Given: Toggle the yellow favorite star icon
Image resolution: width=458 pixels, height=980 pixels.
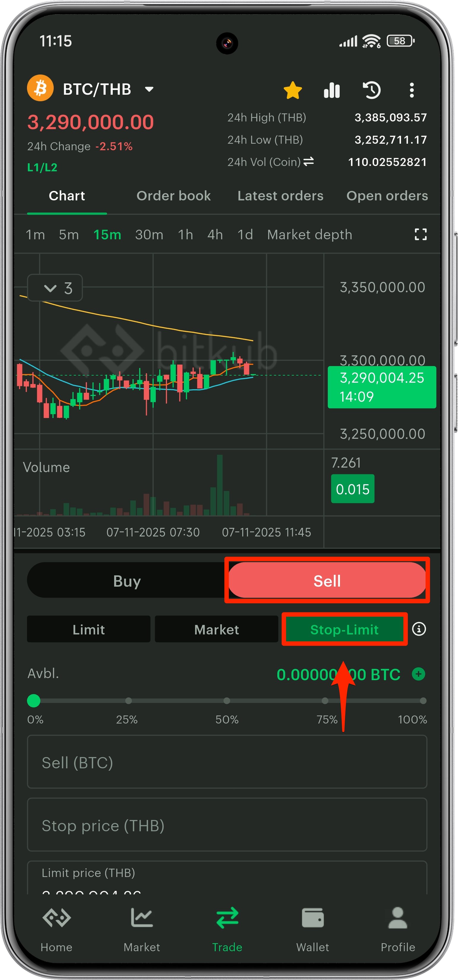Looking at the screenshot, I should 293,90.
